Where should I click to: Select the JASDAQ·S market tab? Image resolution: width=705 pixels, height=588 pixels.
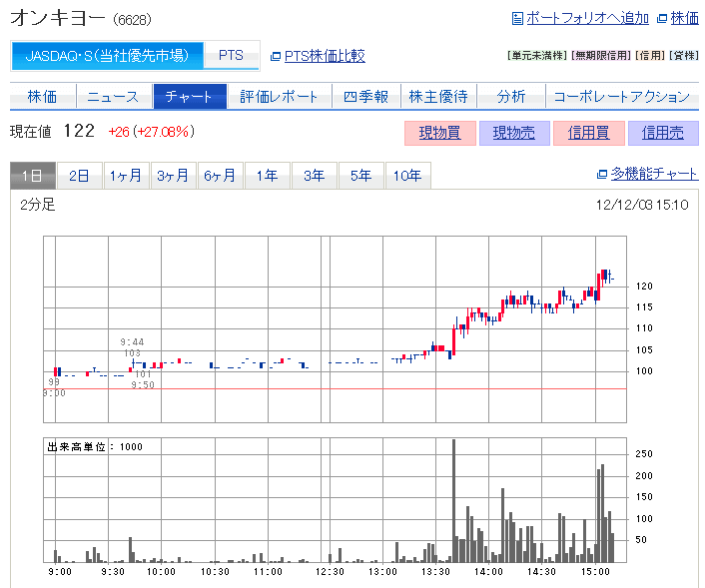pyautogui.click(x=107, y=56)
